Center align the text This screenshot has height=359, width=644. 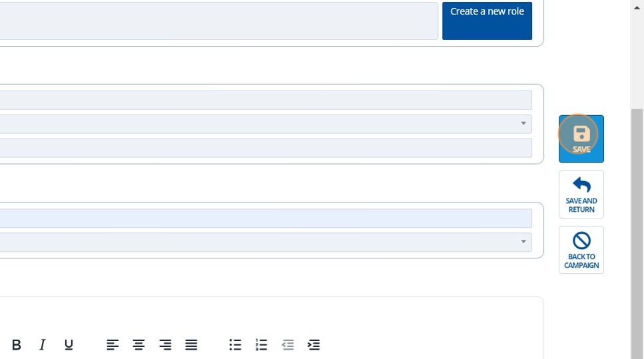[139, 344]
